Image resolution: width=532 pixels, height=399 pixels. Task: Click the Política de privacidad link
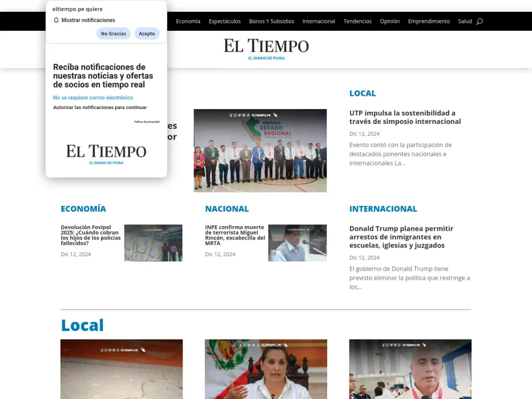[x=146, y=121]
